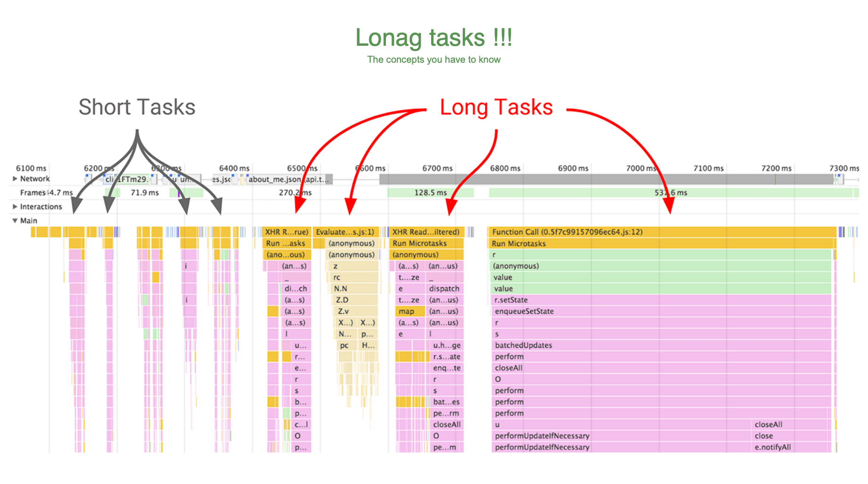Select the 128.5 ms frame
This screenshot has height=484, width=868.
click(x=430, y=193)
